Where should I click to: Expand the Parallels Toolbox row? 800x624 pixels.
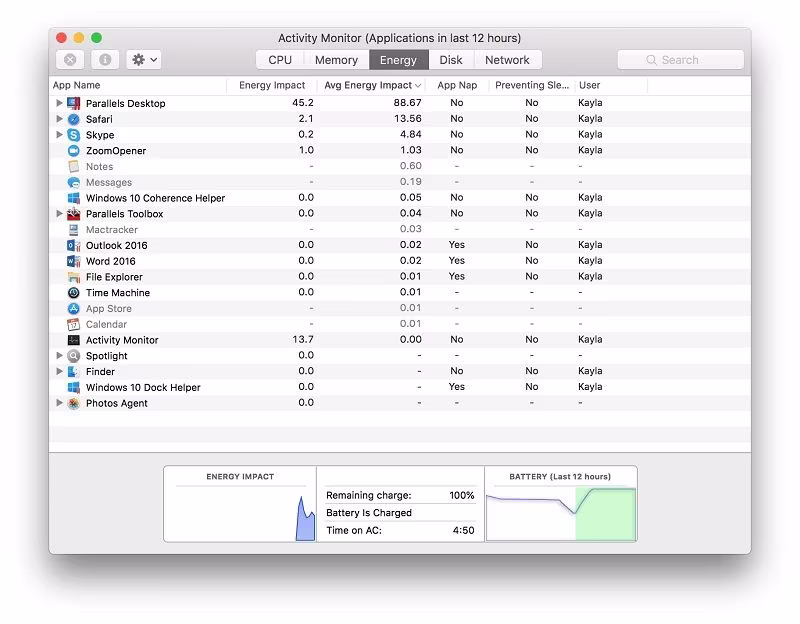click(x=59, y=214)
